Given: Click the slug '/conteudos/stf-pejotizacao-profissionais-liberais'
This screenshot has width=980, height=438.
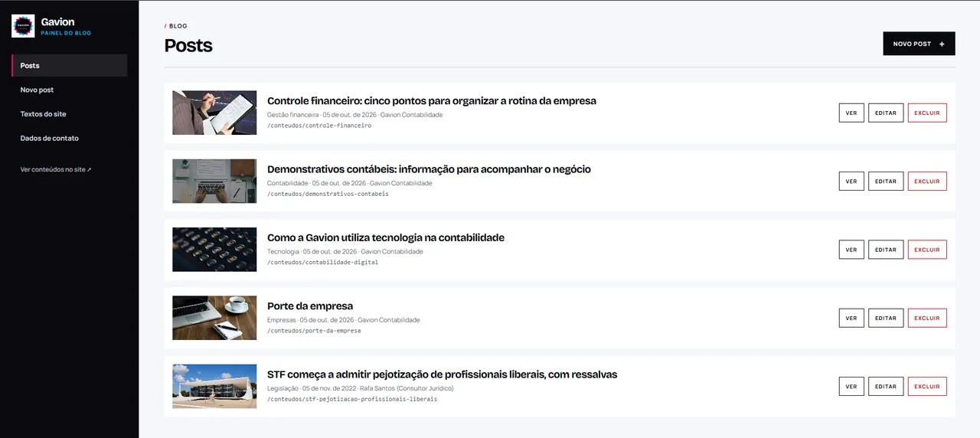Looking at the screenshot, I should coord(352,399).
